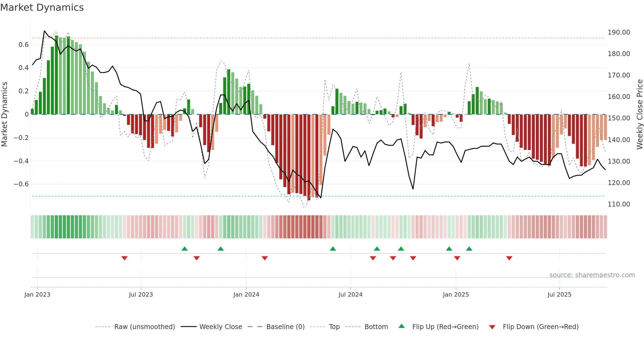Select the Flip Up marker in August 2024
The width and height of the screenshot is (644, 362).
pos(377,249)
